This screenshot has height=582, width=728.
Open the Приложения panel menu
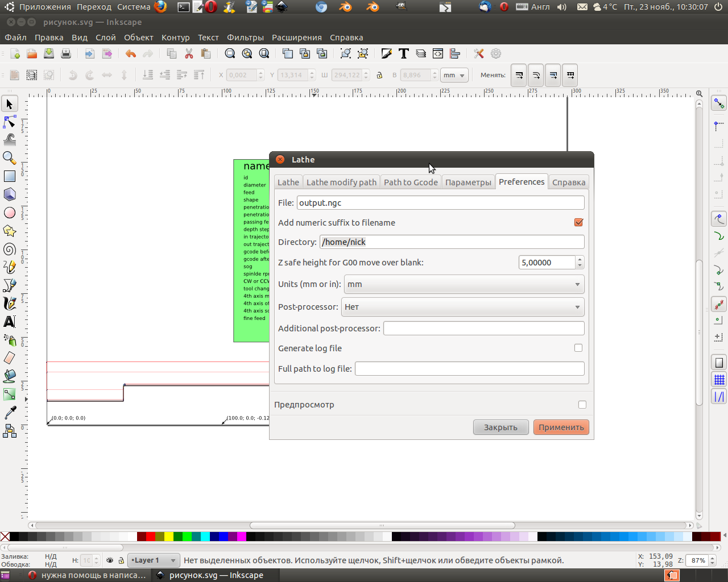pos(45,7)
